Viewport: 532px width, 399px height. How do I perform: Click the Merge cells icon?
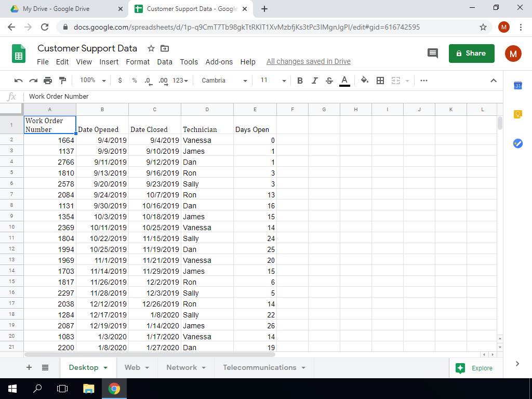(x=395, y=81)
